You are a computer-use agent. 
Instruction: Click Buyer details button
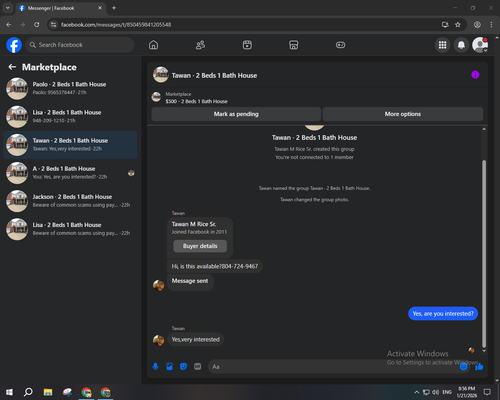tap(200, 246)
